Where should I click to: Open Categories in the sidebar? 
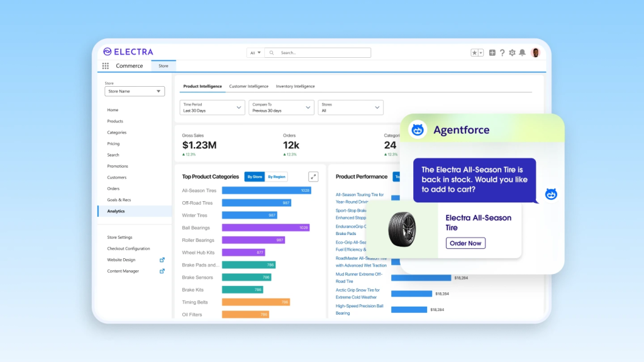(116, 133)
